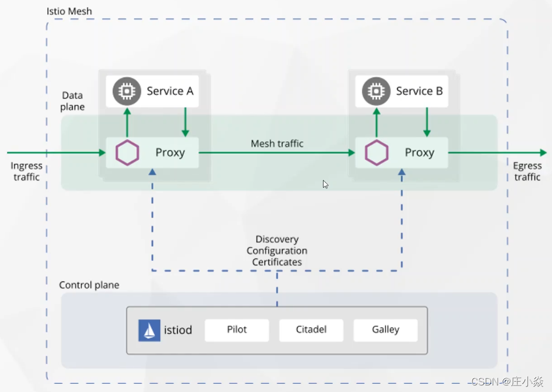This screenshot has height=392, width=552.
Task: Click the Mesh traffic arrow between proxies
Action: [277, 153]
